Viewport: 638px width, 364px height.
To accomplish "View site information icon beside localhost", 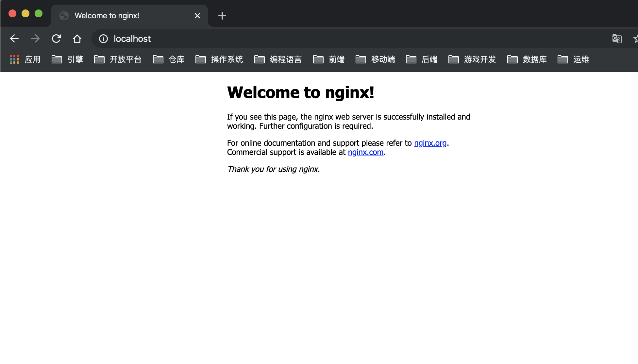I will (x=103, y=39).
